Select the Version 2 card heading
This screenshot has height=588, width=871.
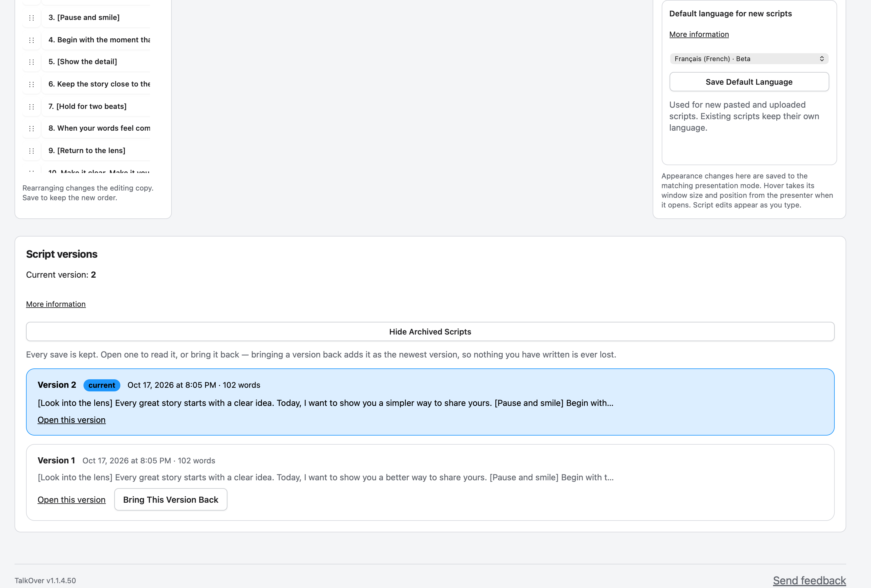coord(57,385)
